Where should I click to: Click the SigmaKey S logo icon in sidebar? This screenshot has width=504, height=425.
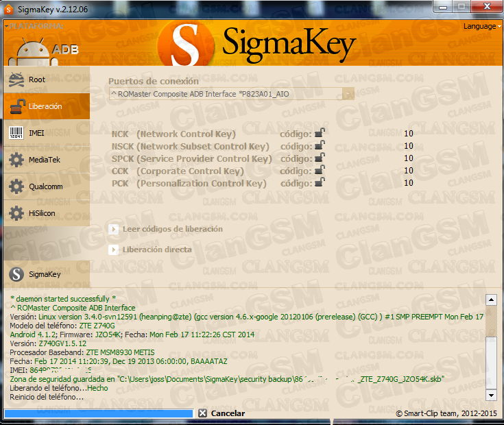coord(16,274)
